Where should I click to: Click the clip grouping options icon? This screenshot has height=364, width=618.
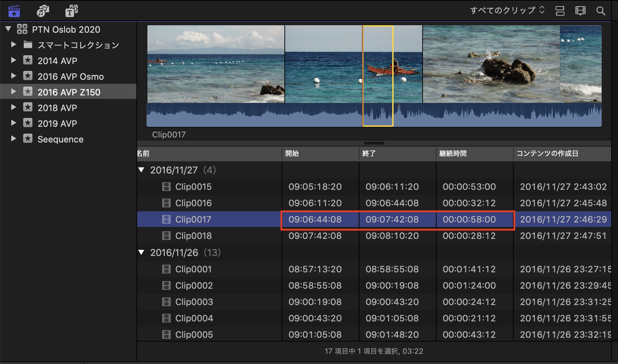[x=560, y=11]
